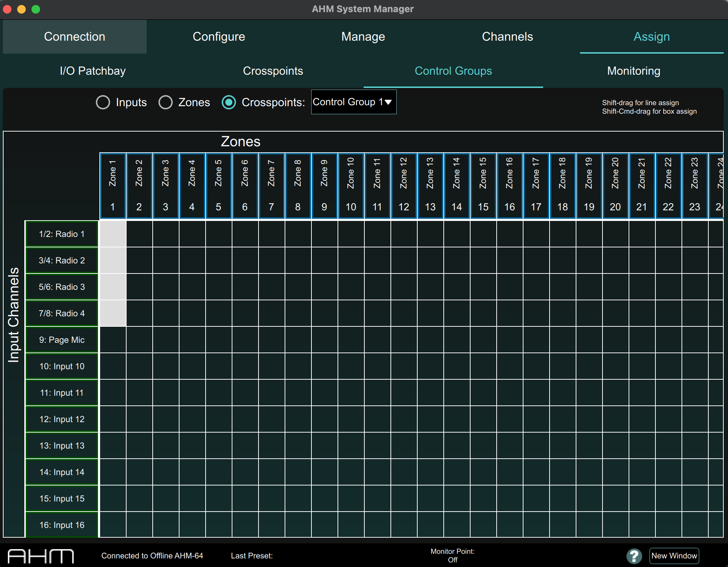The width and height of the screenshot is (728, 567).
Task: Select the Inputs radio button
Action: (x=103, y=102)
